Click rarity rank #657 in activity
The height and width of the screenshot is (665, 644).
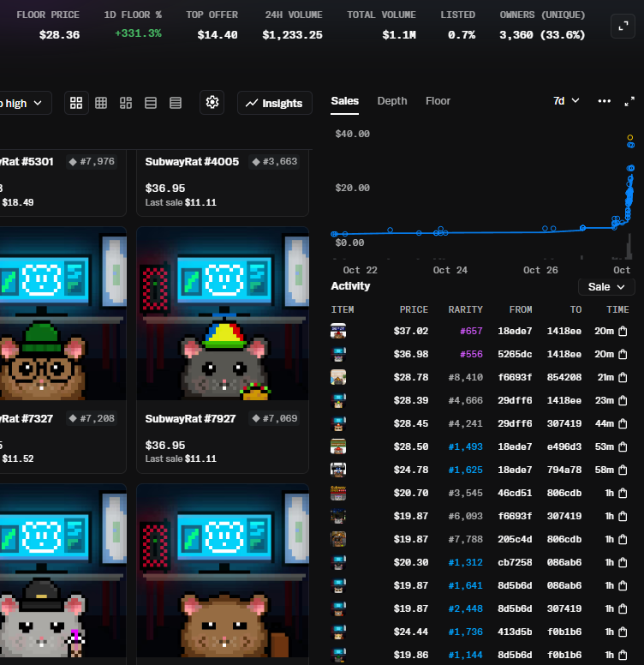coord(471,332)
